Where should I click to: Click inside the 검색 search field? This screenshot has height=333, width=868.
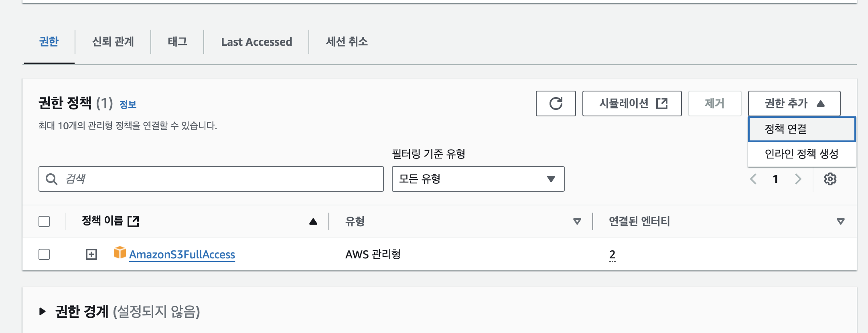click(201, 179)
